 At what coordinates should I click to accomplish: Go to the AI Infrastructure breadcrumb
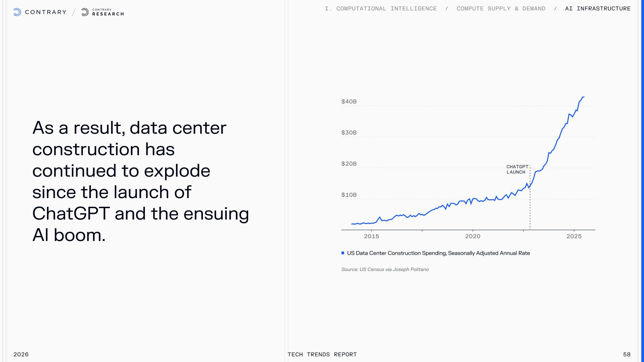[x=598, y=9]
